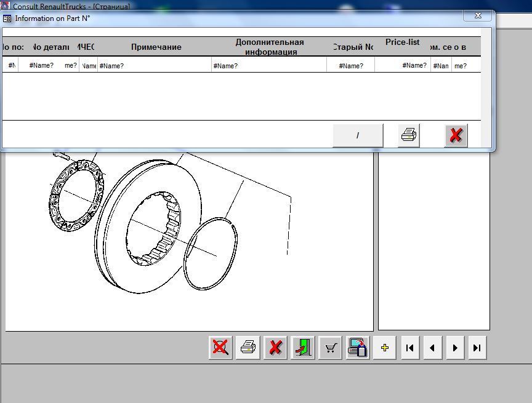Go to the first page

[x=410, y=348]
